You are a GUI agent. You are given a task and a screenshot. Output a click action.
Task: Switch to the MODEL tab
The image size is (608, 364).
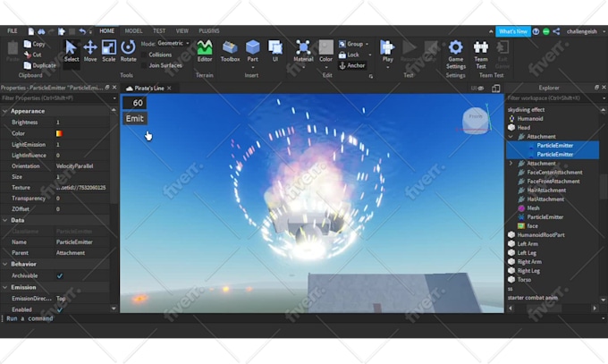click(133, 31)
